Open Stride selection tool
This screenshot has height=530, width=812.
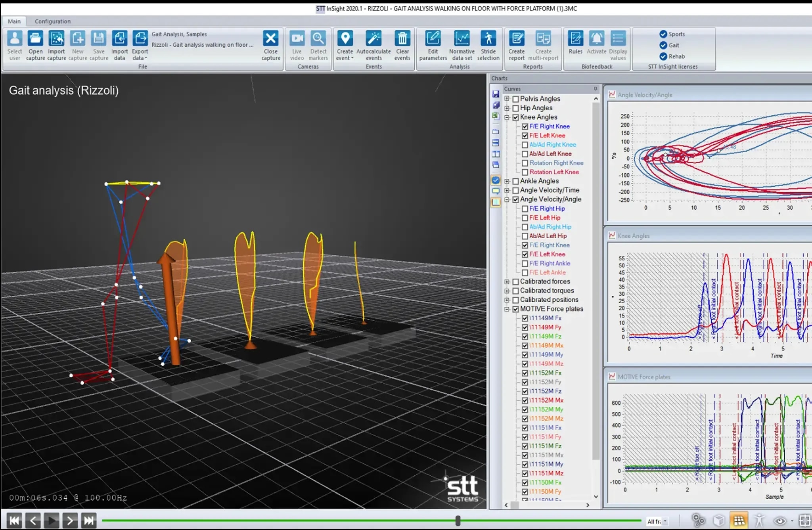click(x=488, y=39)
